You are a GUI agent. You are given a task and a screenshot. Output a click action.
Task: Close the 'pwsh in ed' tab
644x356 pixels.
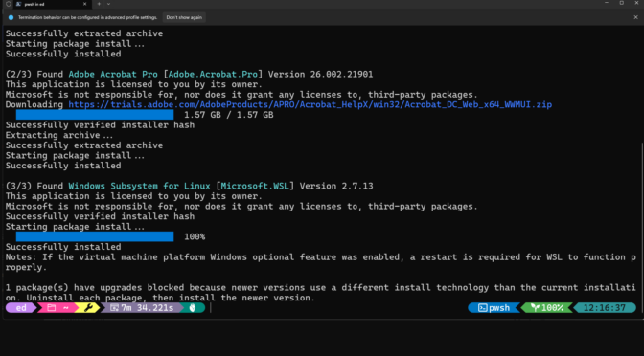[85, 4]
